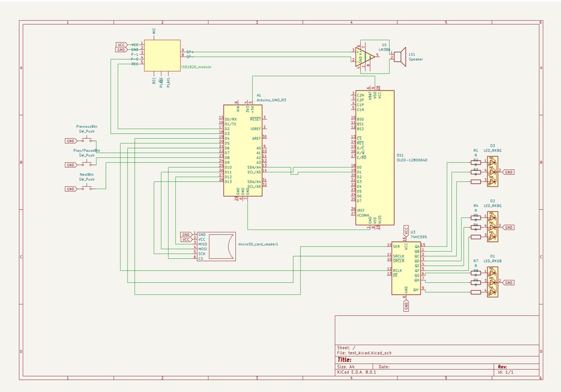Viewport: 561px width, 392px height.
Task: Select the 74HC595 shift register symbol
Action: 406,268
